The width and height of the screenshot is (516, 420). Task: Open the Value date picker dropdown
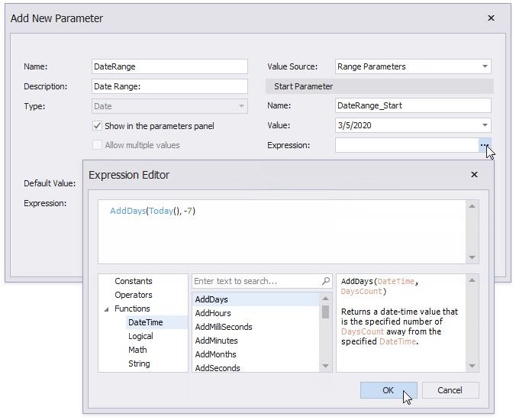(485, 125)
